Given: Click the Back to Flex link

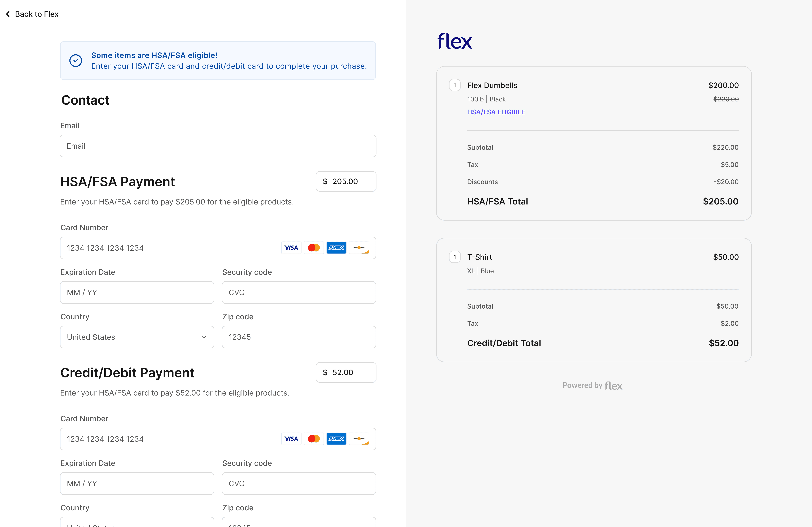Looking at the screenshot, I should click(37, 14).
